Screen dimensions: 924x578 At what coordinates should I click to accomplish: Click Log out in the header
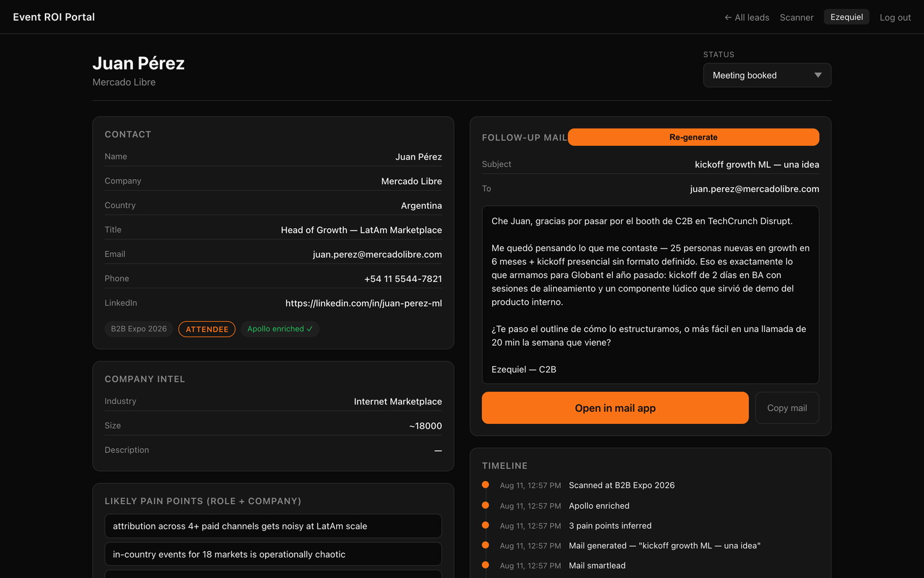point(895,17)
